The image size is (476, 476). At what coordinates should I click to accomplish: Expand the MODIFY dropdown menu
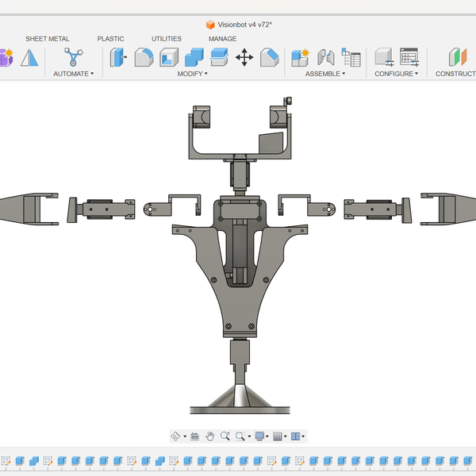click(192, 74)
